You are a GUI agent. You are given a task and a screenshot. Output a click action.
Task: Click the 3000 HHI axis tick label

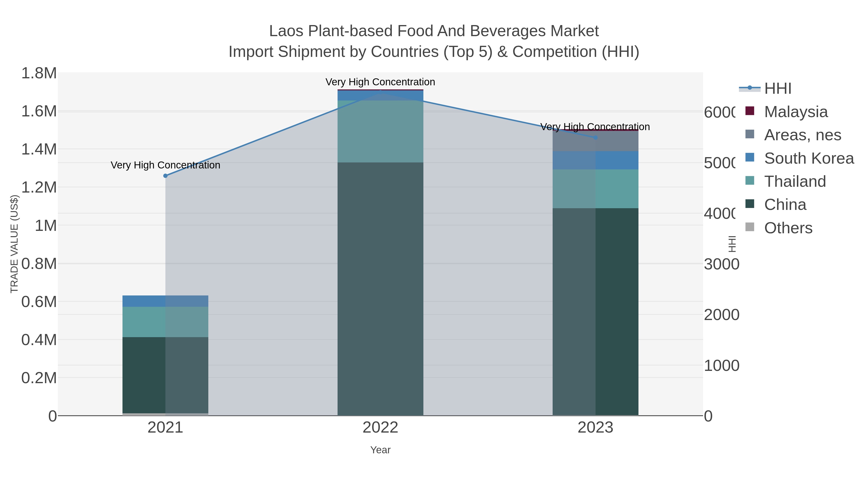[722, 264]
